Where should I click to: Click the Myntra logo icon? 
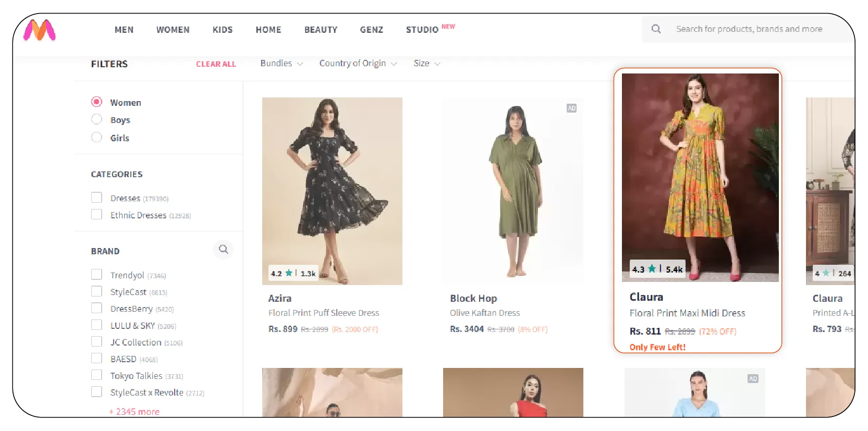40,30
